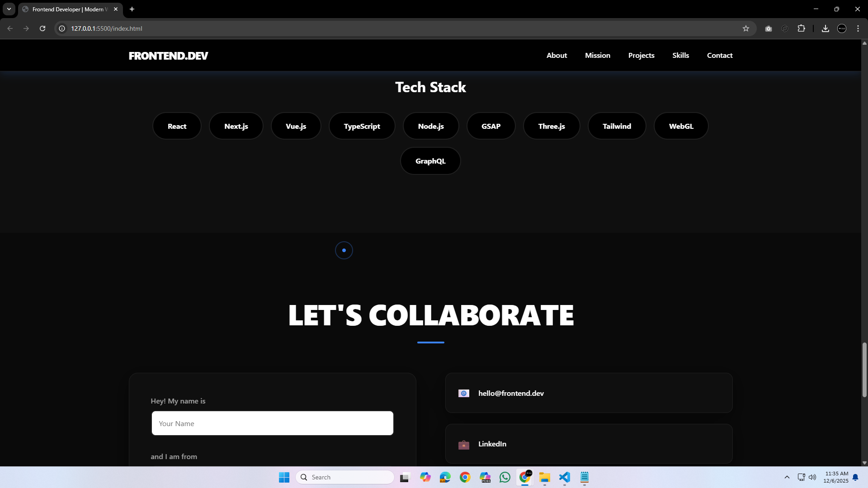Viewport: 868px width, 488px height.
Task: Open Visual Studio Code from the taskbar
Action: click(x=565, y=478)
